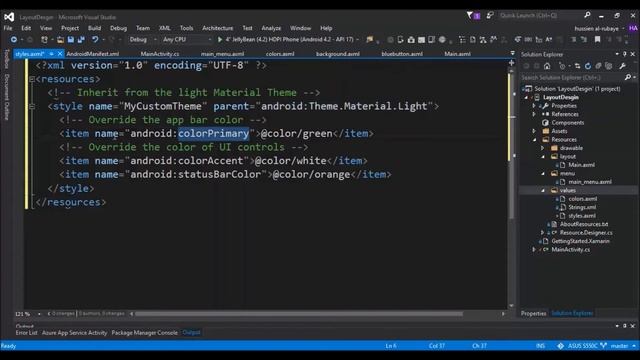Click the Refresh icon in Solution Explorer
This screenshot has width=640, height=360.
[x=588, y=66]
